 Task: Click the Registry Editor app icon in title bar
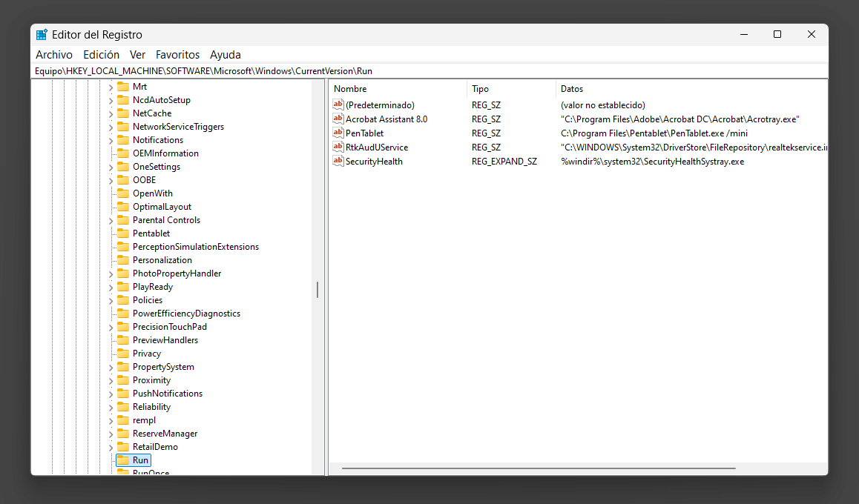(x=42, y=35)
